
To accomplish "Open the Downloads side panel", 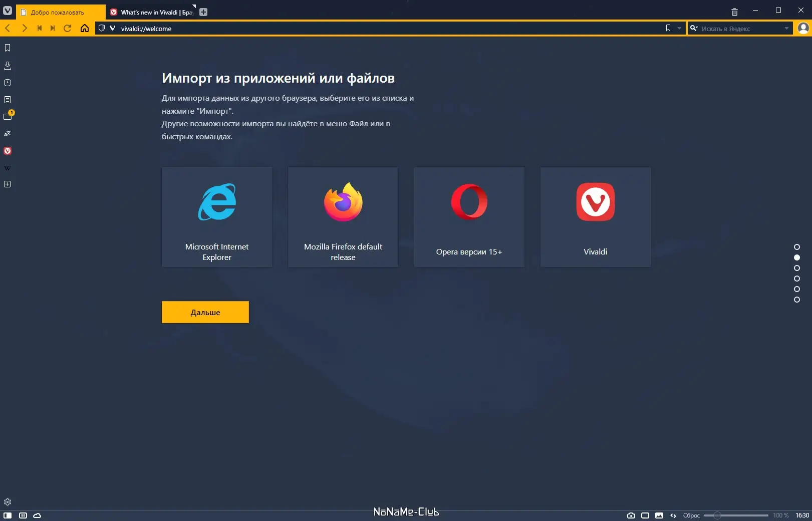I will pos(8,66).
